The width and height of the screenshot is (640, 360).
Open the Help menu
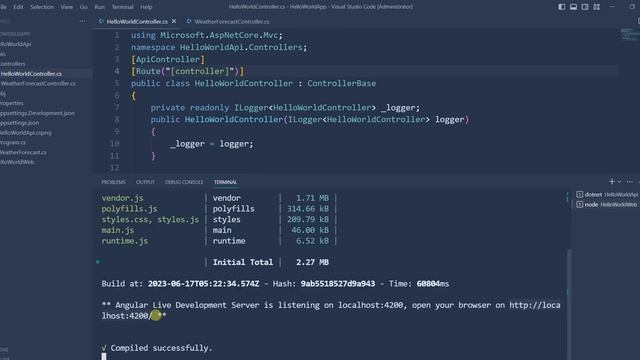[146, 7]
